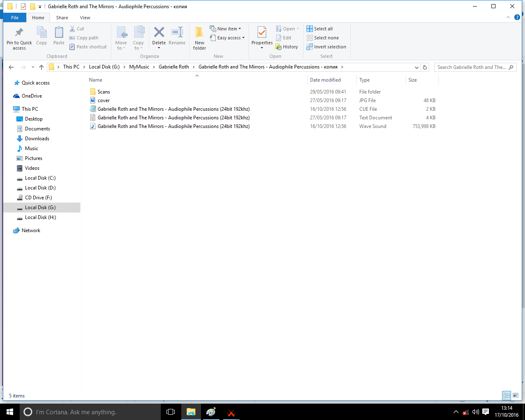Click MyMusic in address breadcrumb
This screenshot has height=420, width=525.
[x=139, y=67]
